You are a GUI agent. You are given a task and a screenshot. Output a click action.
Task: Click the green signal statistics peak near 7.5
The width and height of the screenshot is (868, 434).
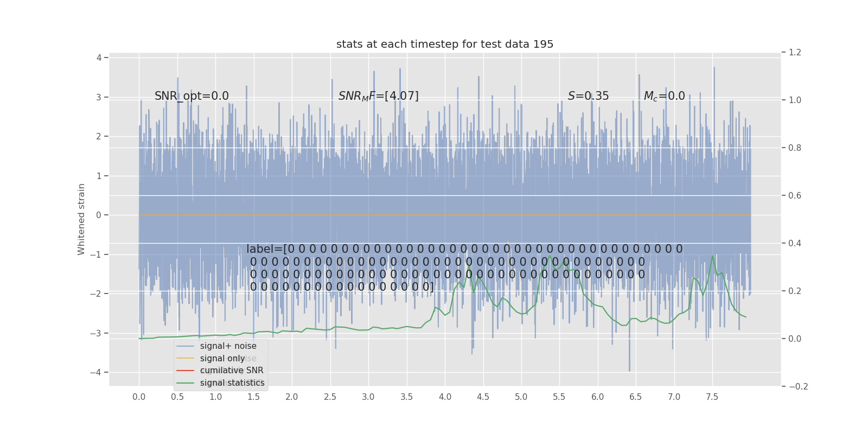coord(712,256)
